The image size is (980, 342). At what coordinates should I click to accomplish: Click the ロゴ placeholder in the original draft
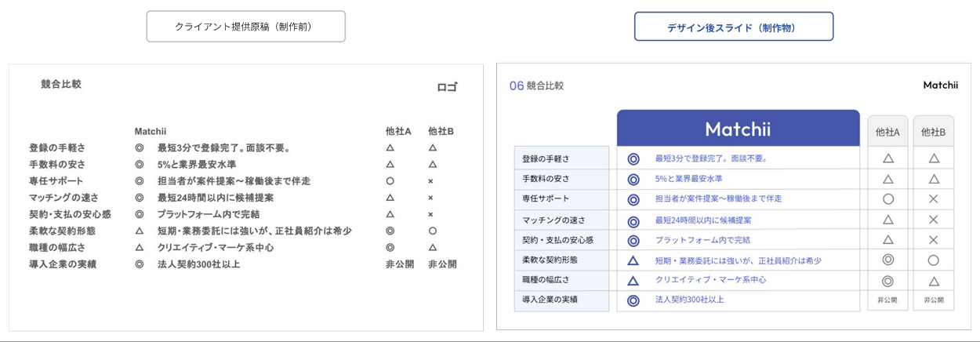447,87
